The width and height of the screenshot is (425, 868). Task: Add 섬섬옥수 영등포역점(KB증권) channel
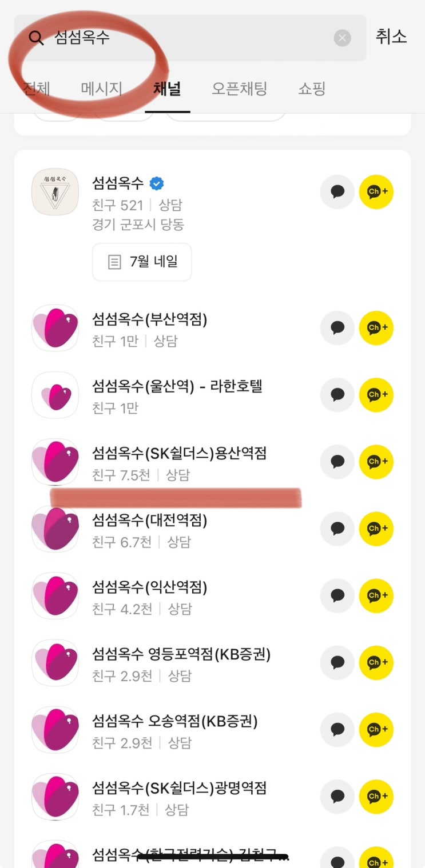[x=376, y=662]
